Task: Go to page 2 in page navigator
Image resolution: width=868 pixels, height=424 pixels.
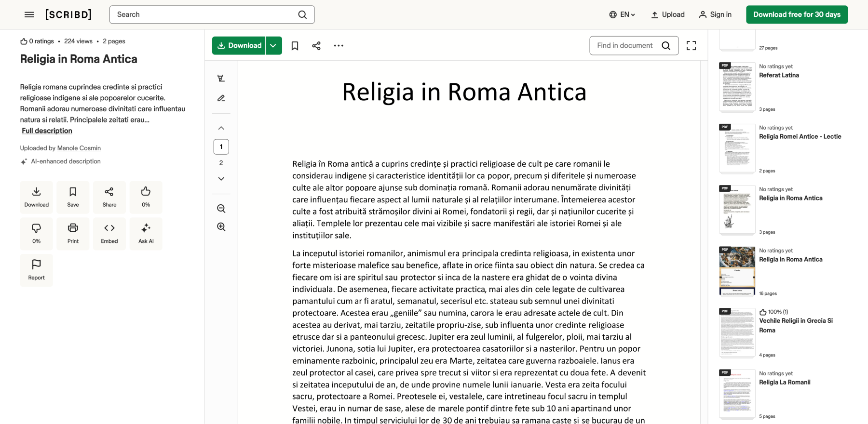Action: 221,163
